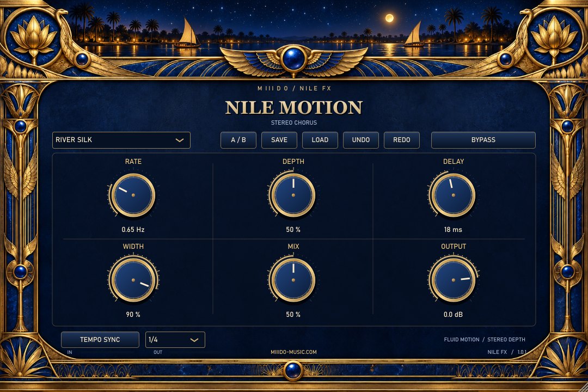Click the DEPTH label
The height and width of the screenshot is (392, 588).
coord(293,162)
